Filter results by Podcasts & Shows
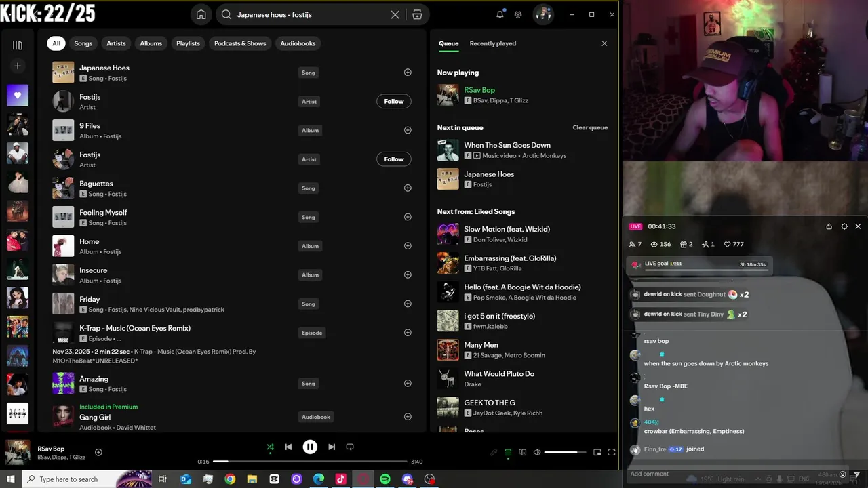 240,43
